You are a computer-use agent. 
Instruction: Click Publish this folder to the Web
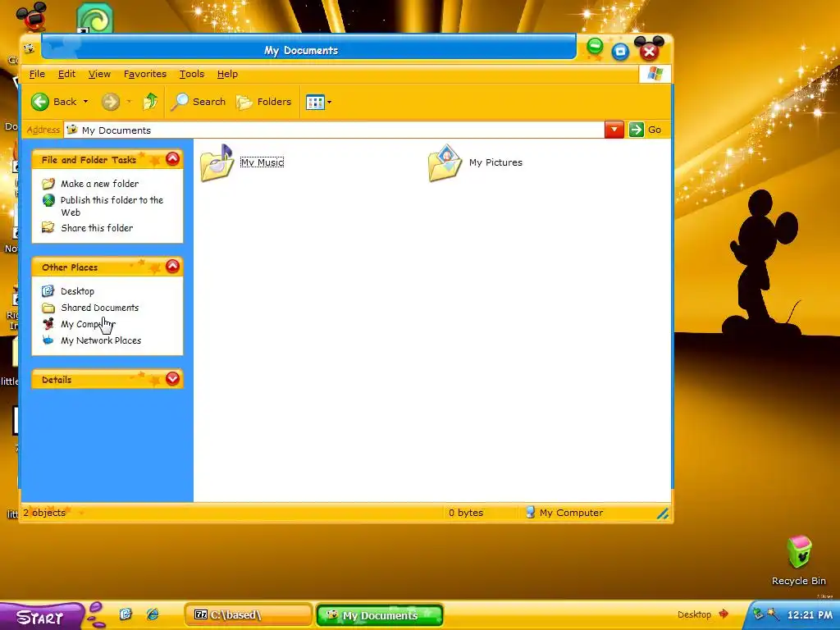112,206
